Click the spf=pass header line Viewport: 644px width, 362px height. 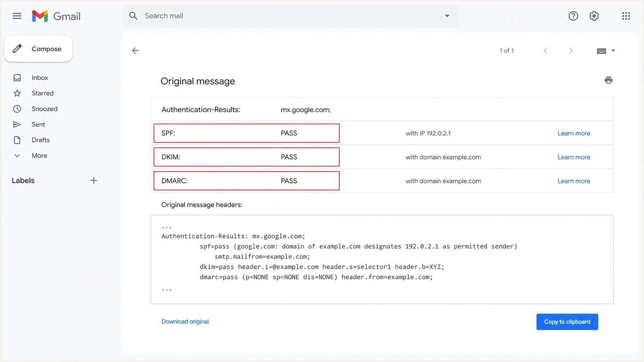click(x=358, y=246)
